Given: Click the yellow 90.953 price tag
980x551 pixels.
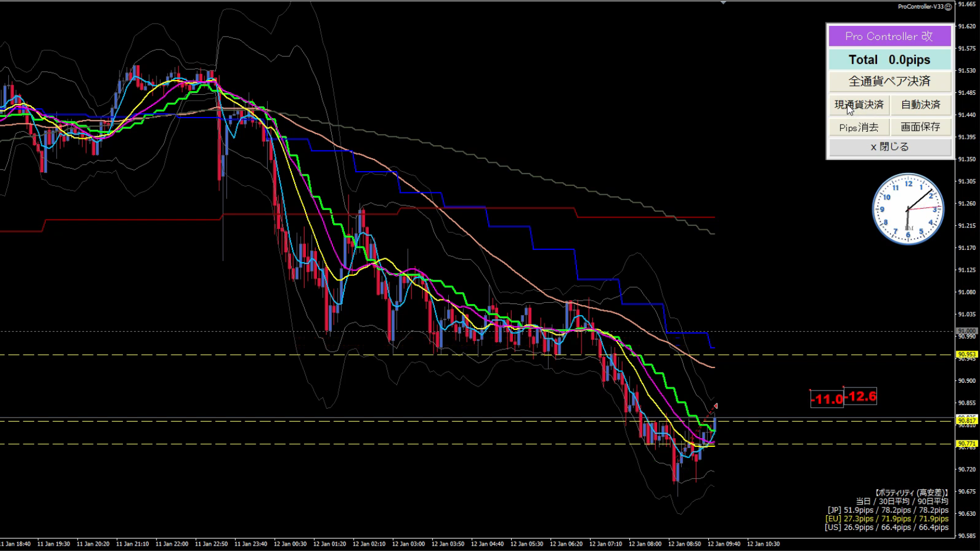Looking at the screenshot, I should click(966, 355).
